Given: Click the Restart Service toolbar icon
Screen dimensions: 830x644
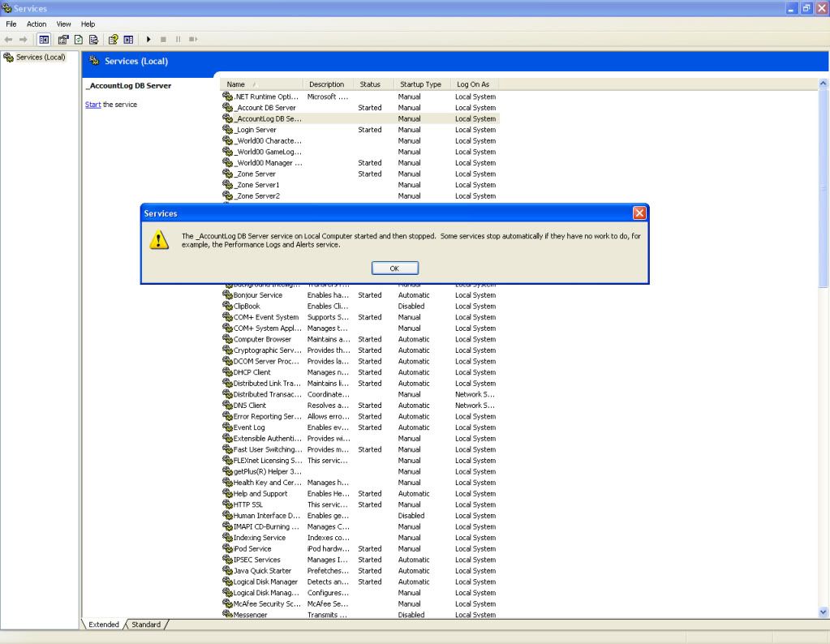Looking at the screenshot, I should [193, 39].
